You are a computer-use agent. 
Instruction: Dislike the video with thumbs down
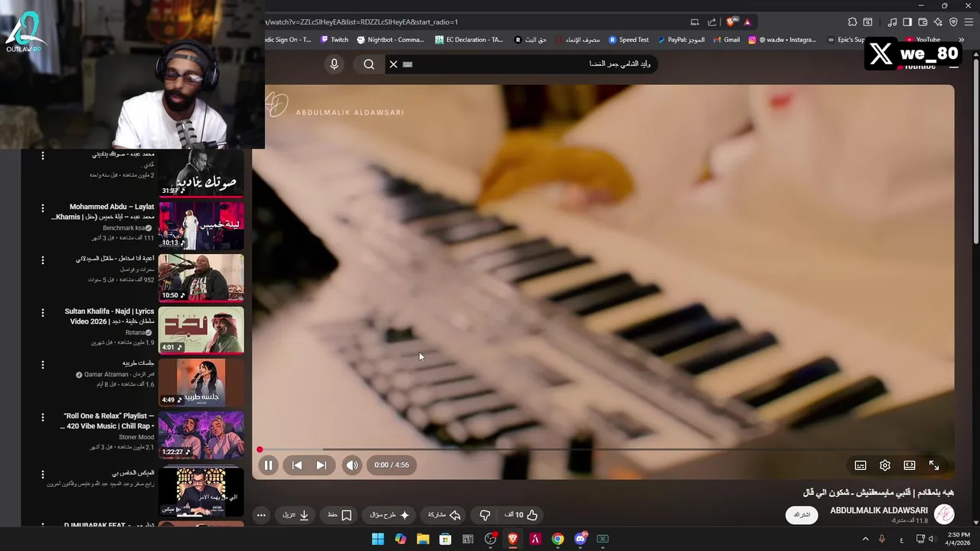pos(485,515)
